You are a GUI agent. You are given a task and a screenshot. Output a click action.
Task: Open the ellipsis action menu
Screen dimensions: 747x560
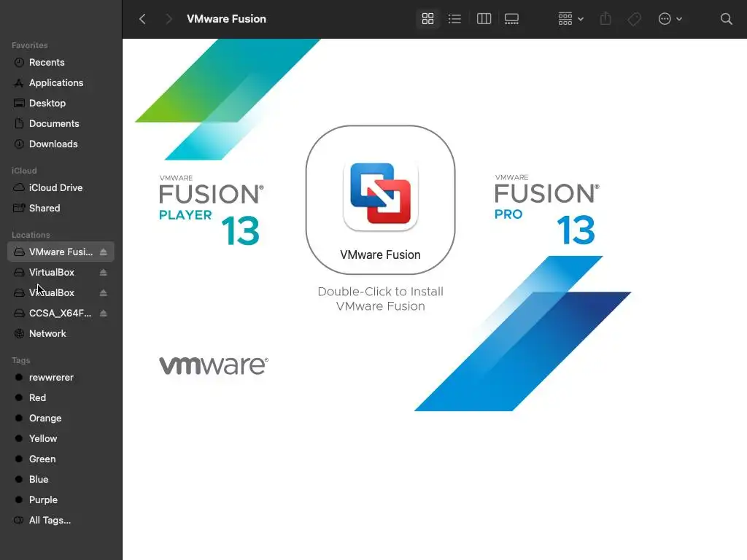coord(670,19)
